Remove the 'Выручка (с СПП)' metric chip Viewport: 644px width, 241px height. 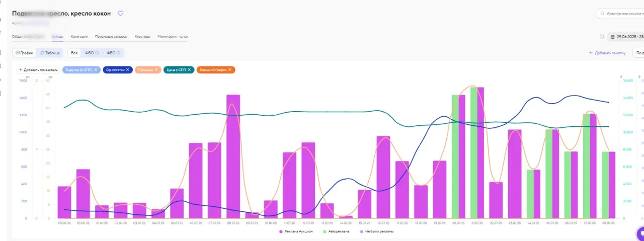tap(96, 69)
